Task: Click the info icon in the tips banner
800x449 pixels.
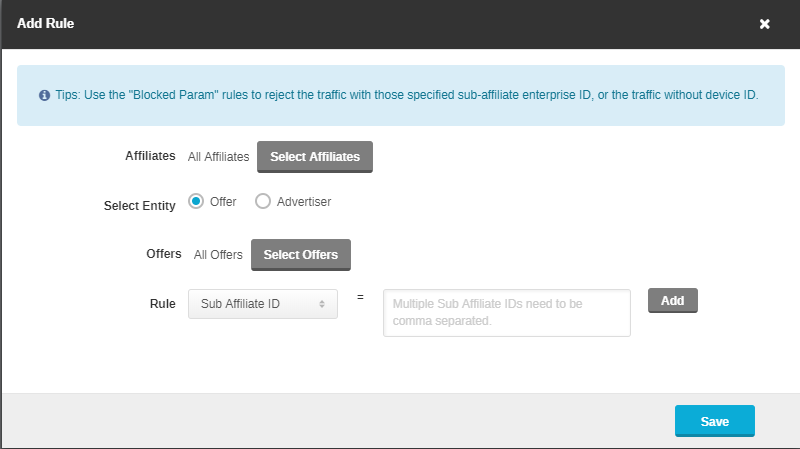Action: [44, 96]
